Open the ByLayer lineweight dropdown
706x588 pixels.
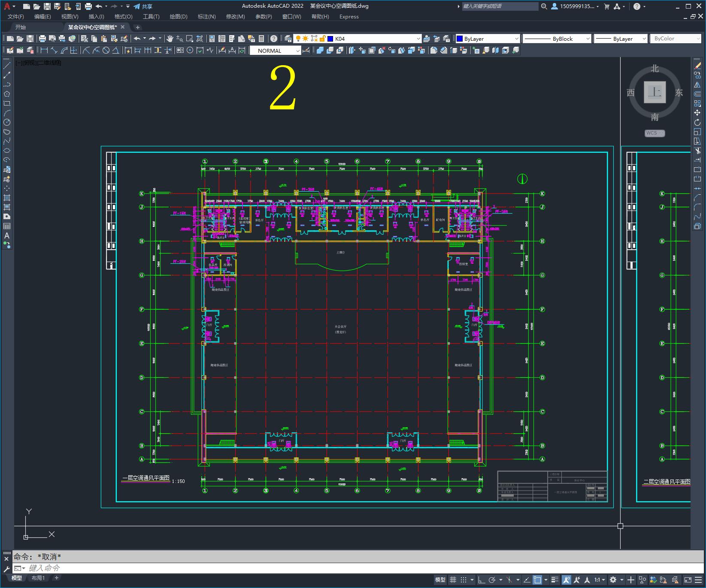[x=644, y=39]
